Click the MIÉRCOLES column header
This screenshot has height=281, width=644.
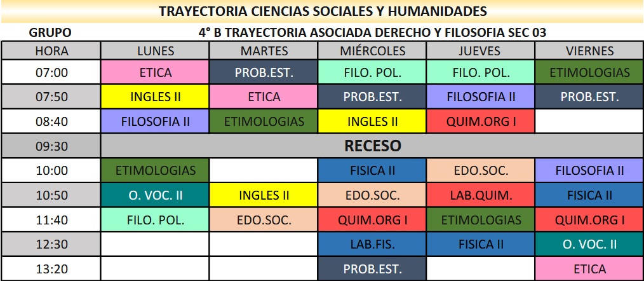[372, 51]
